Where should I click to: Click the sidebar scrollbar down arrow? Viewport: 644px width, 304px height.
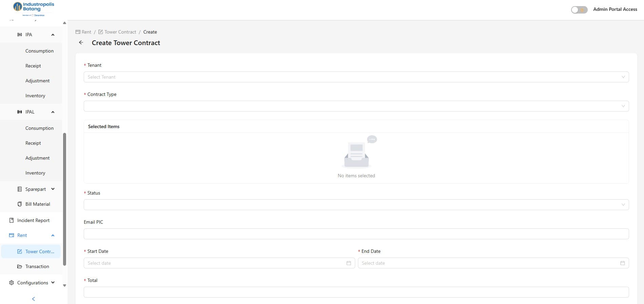64,285
